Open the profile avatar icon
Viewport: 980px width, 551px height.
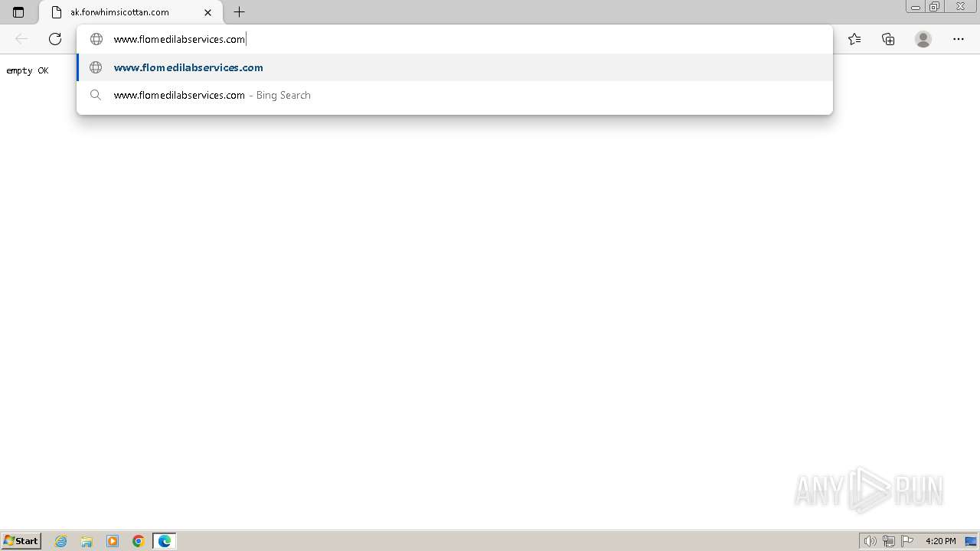coord(923,39)
